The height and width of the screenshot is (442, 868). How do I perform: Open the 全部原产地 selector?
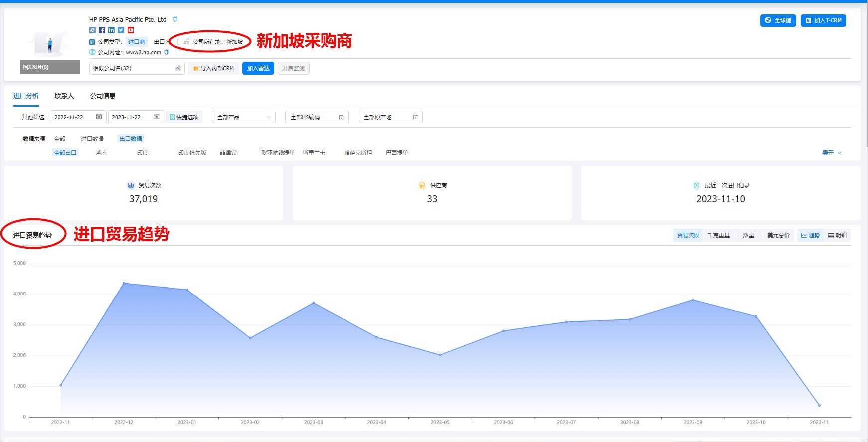tap(390, 117)
